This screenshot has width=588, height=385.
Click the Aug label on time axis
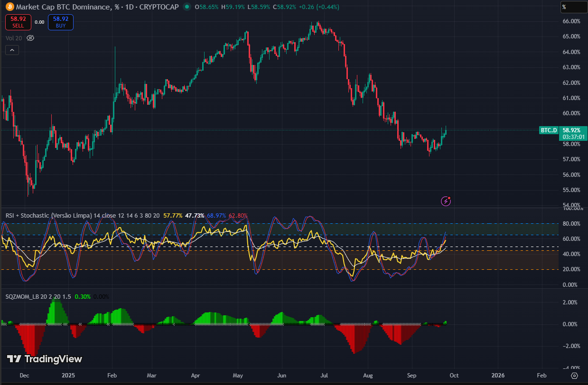click(368, 375)
